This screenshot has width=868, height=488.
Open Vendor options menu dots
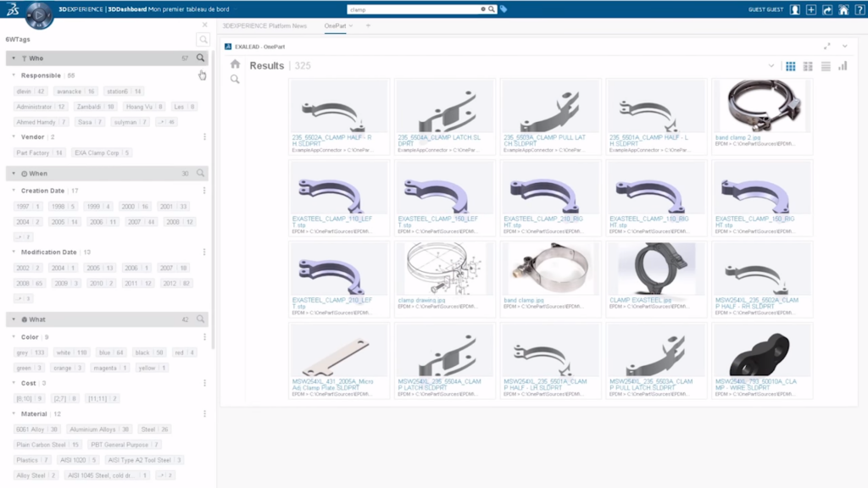pos(204,136)
